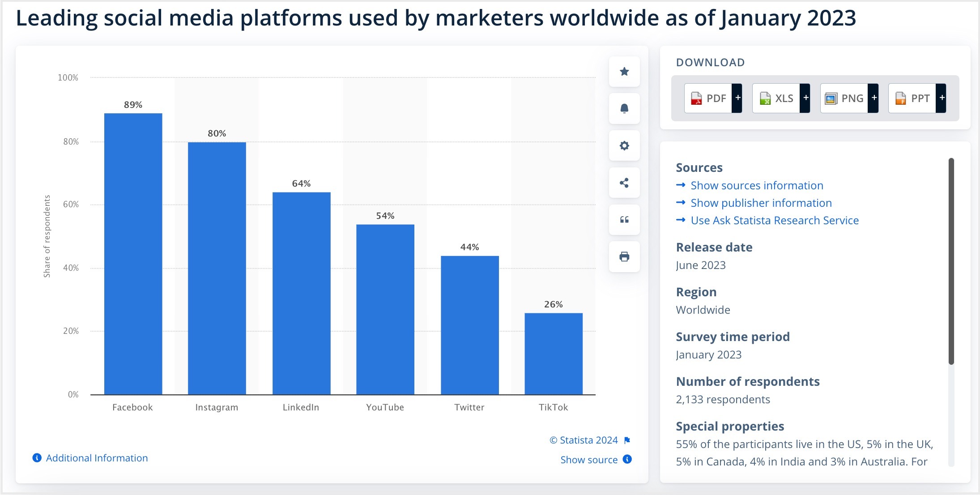980x495 pixels.
Task: Click the Twitter axis label
Action: coord(469,407)
